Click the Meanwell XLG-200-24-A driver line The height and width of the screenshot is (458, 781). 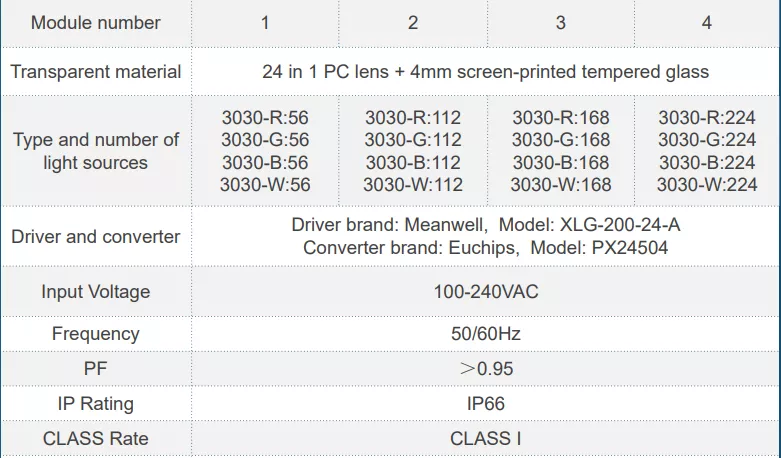[x=486, y=226]
